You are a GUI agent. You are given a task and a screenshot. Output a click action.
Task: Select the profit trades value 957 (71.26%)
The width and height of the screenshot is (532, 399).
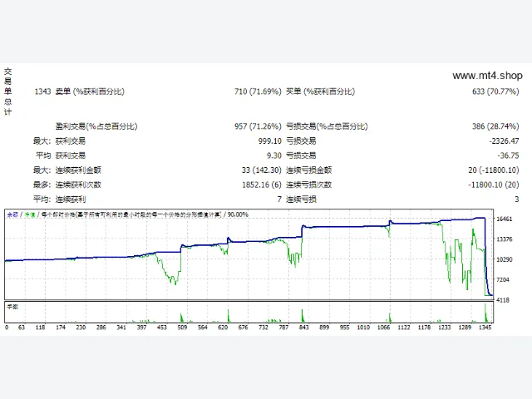[258, 126]
